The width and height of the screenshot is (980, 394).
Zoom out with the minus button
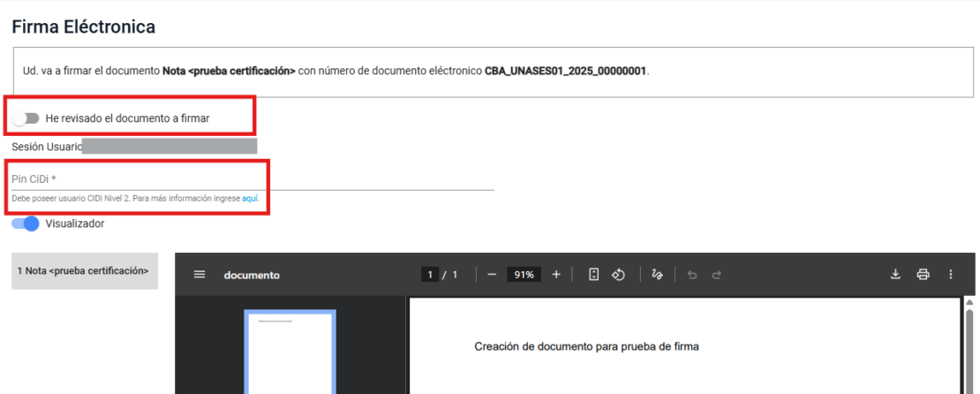(492, 275)
